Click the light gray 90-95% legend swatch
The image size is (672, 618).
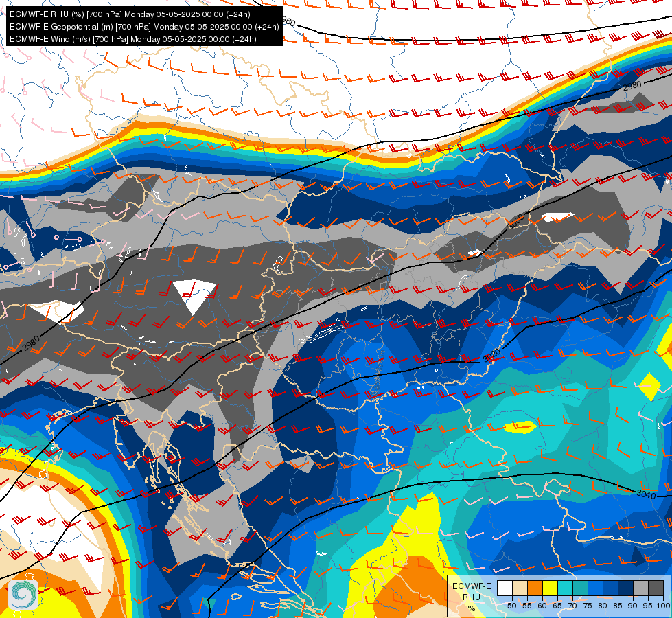pos(640,588)
